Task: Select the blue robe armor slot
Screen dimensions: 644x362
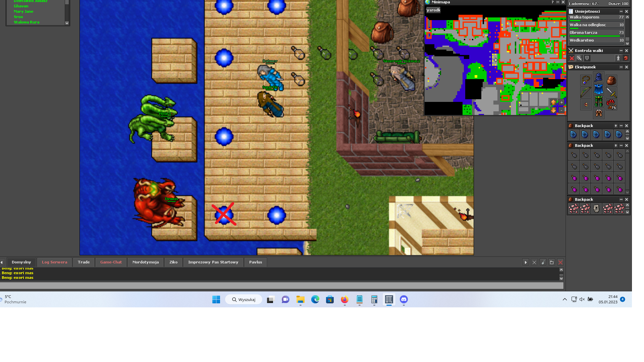Action: click(598, 89)
